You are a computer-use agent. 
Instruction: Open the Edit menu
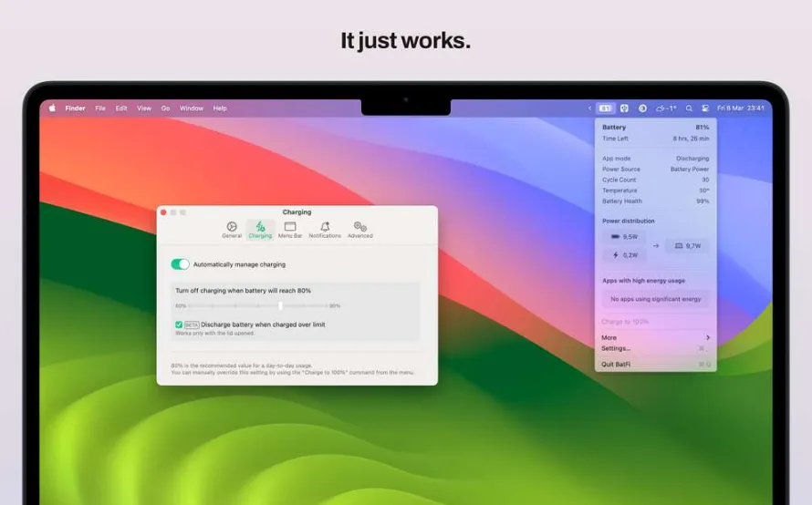tap(121, 108)
